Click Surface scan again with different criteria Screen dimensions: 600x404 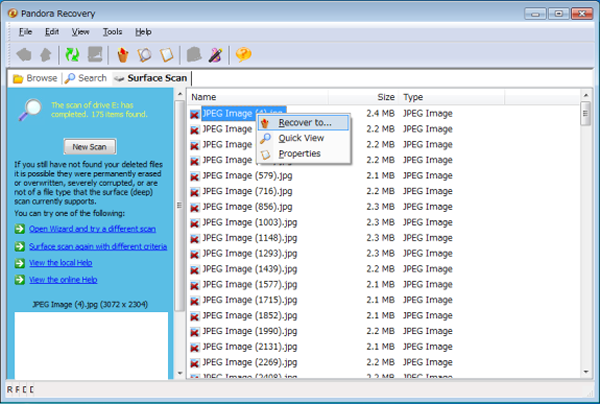98,246
